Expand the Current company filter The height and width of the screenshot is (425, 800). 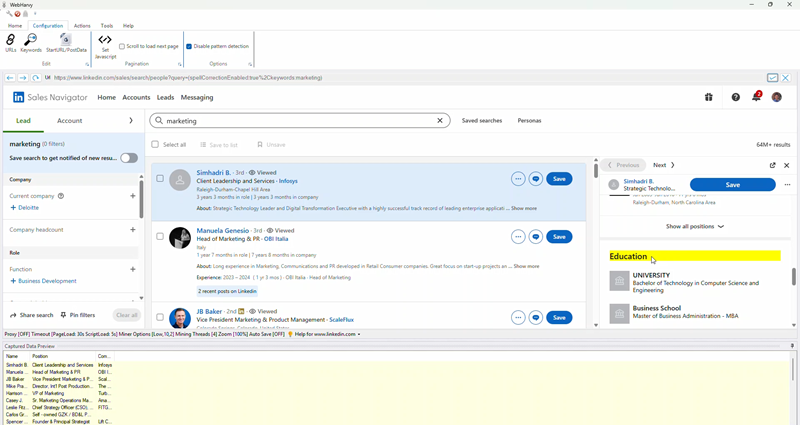tap(133, 196)
